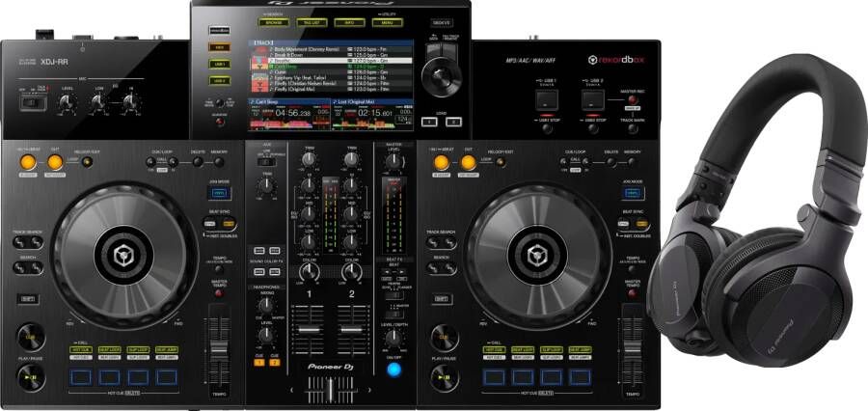Toggle the MASTER REC button
The image size is (868, 411).
tap(633, 100)
